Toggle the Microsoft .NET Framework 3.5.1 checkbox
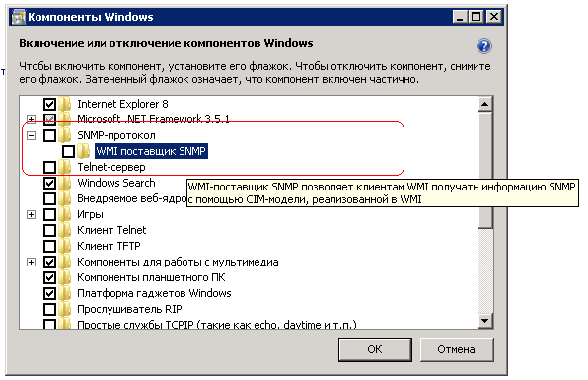This screenshot has height=380, width=588. pyautogui.click(x=50, y=119)
